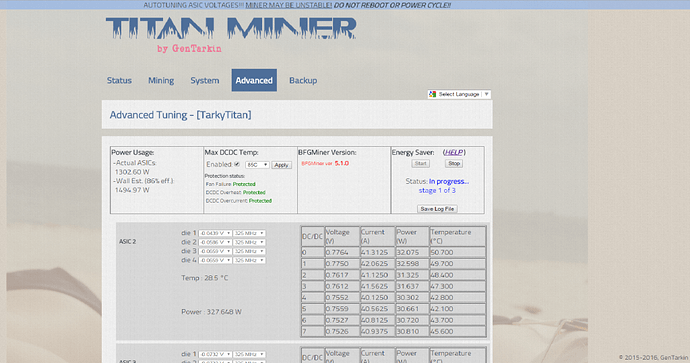Open ASIC 2 die 2 frequency dropdown
Image resolution: width=690 pixels, height=363 pixels.
[x=249, y=242]
